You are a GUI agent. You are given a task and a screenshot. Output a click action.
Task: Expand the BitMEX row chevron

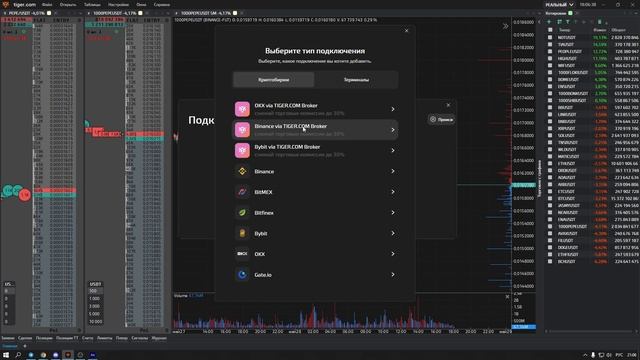pos(393,192)
